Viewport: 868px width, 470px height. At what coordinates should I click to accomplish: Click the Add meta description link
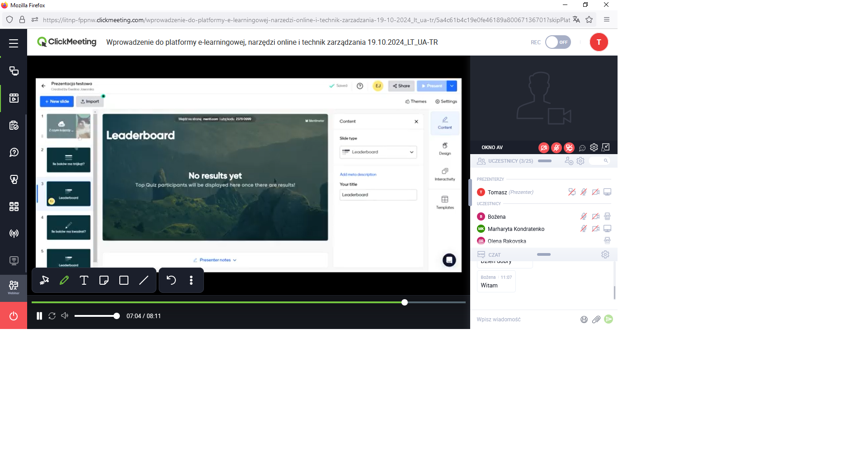tap(358, 174)
